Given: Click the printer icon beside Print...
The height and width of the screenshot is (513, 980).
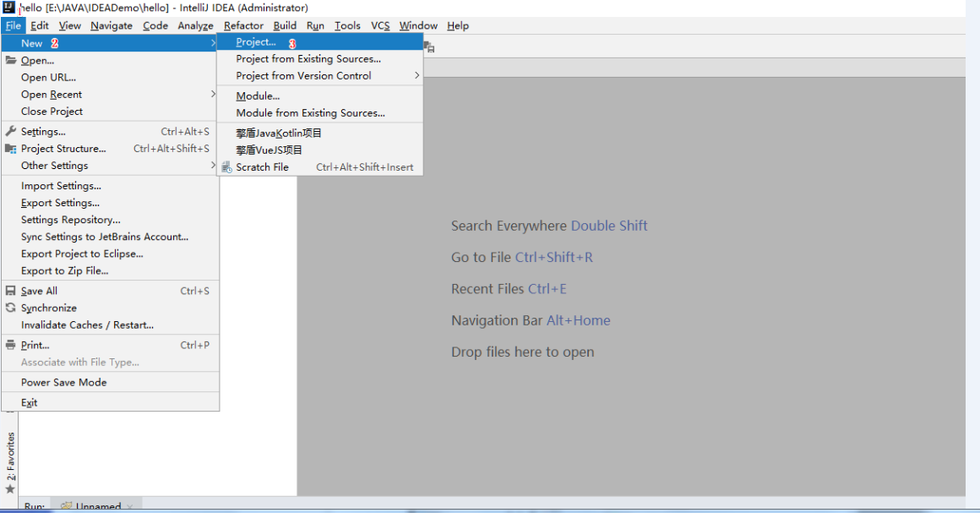Looking at the screenshot, I should click(x=11, y=346).
